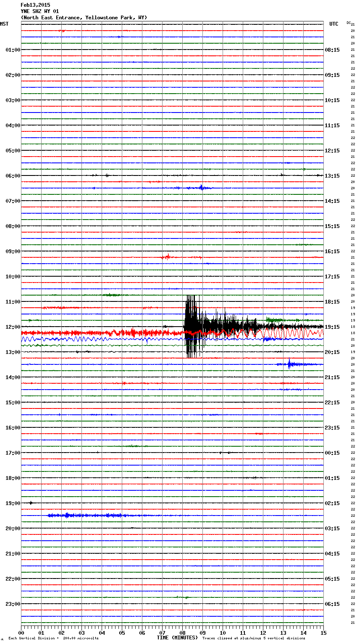357x644 pixels.
Task: Click minute tick label 15 on axis
Action: (x=323, y=633)
